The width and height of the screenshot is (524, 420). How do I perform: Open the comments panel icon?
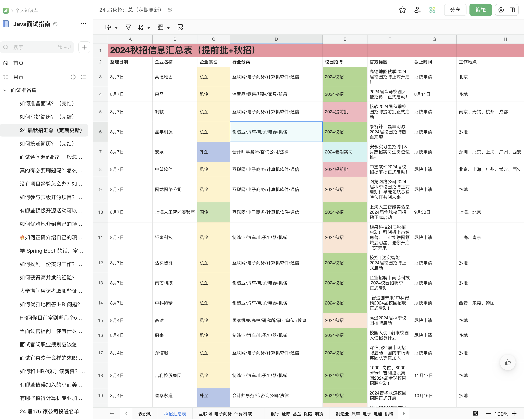(x=501, y=10)
